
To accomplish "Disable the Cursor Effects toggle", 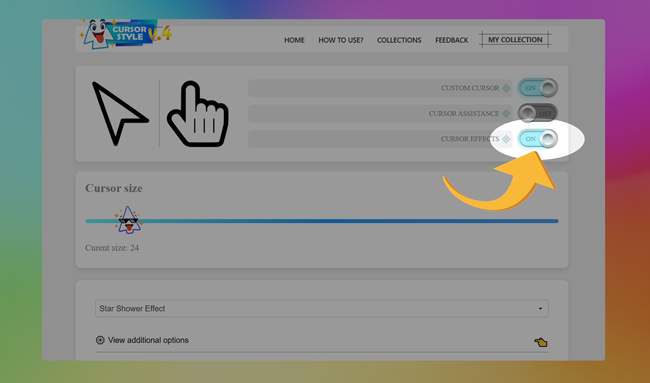I will tap(538, 139).
